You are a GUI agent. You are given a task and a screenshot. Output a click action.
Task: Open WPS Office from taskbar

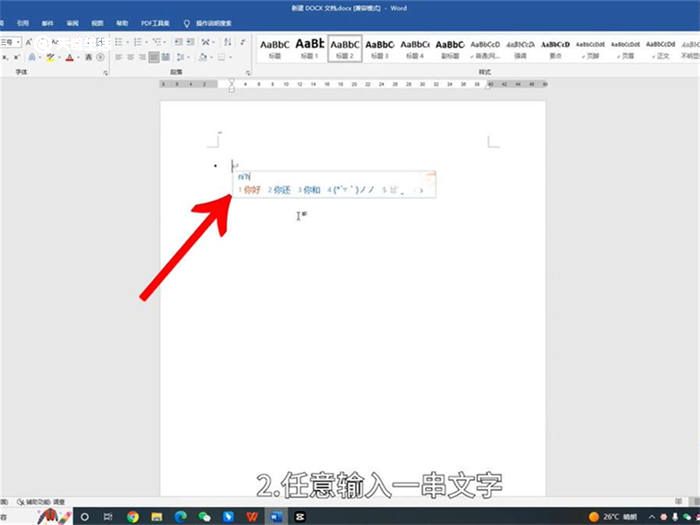[x=252, y=517]
